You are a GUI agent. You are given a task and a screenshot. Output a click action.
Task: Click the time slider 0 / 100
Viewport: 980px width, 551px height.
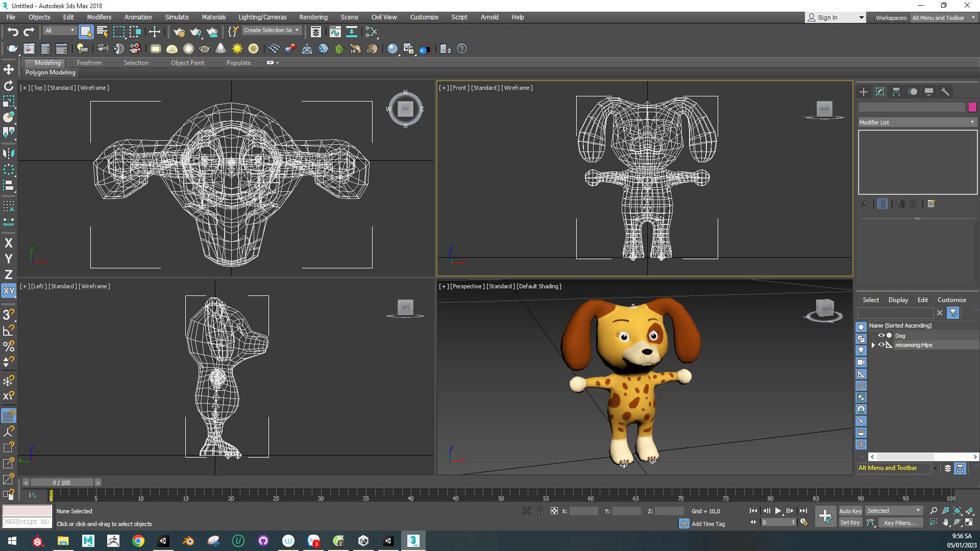coord(62,483)
